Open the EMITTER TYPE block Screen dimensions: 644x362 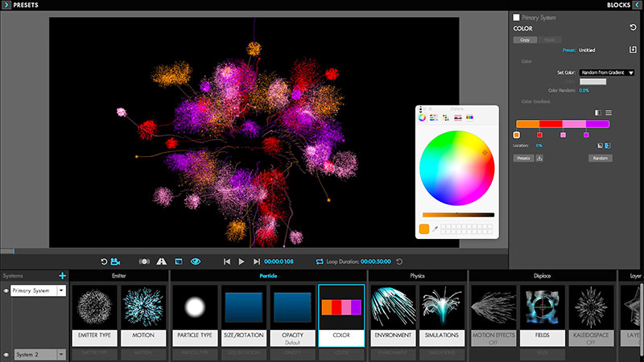[94, 312]
